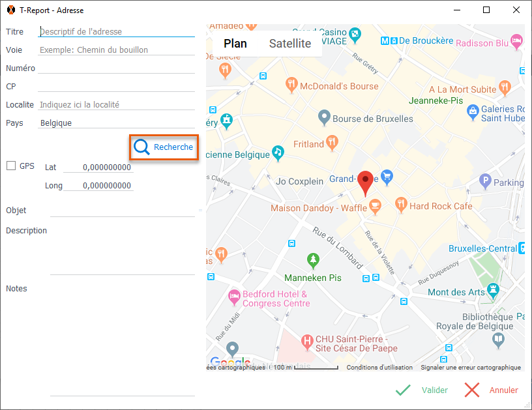Viewport: 532px width, 410px height.
Task: Click the CHU Saint-Pierre hospital icon
Action: pyautogui.click(x=306, y=340)
